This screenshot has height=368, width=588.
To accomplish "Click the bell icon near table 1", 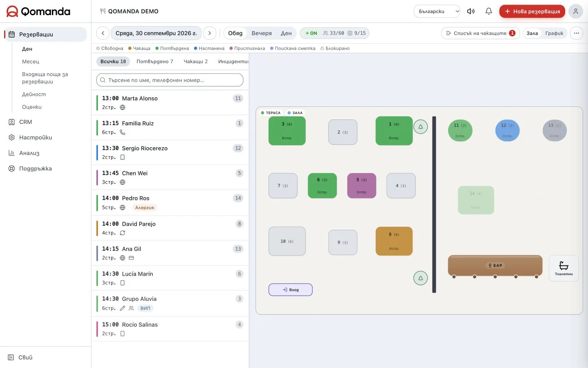I will pos(421,127).
